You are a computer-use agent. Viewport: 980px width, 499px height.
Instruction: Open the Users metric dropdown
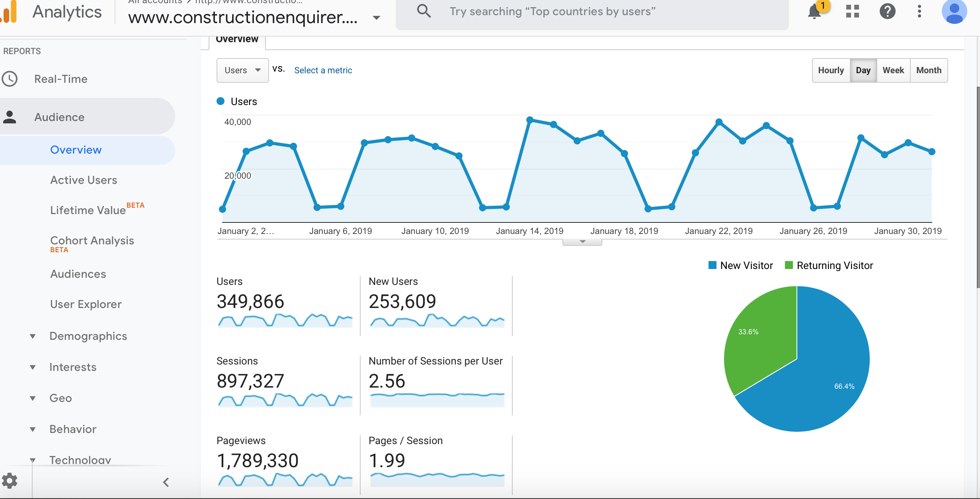point(242,70)
